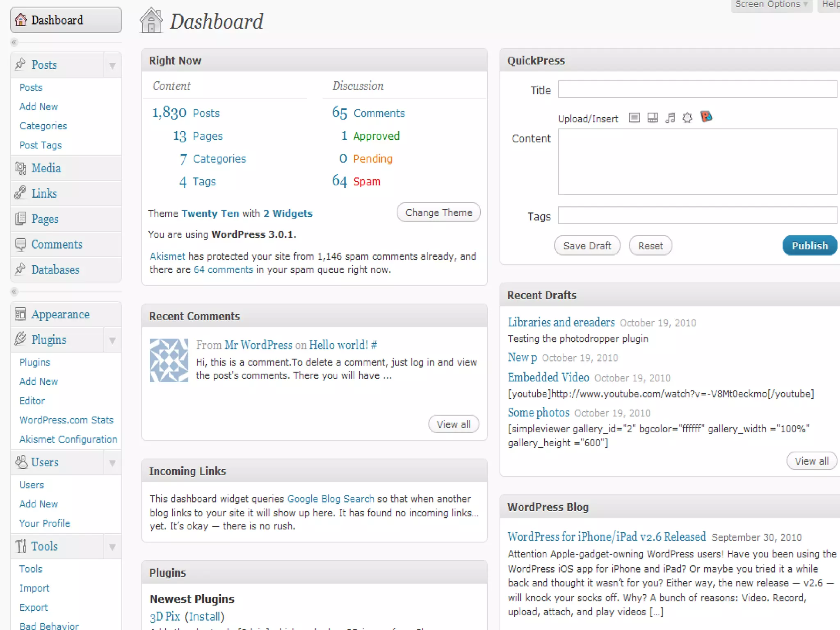The height and width of the screenshot is (630, 840).
Task: Toggle the Tools menu arrow
Action: (x=112, y=547)
